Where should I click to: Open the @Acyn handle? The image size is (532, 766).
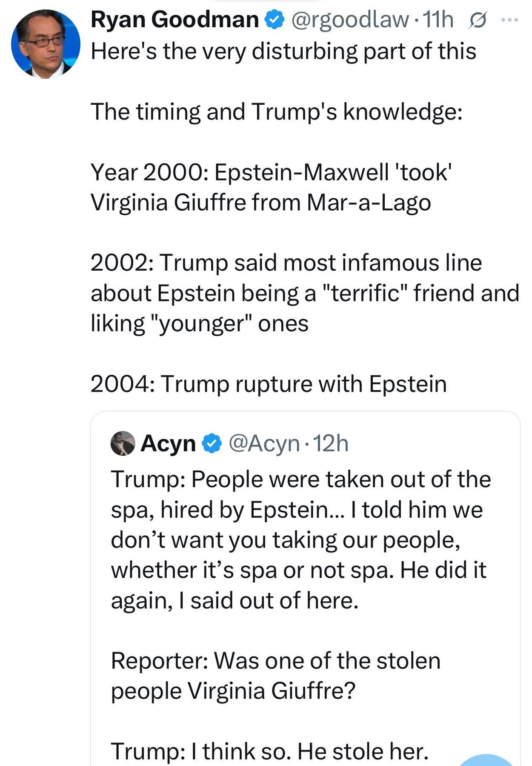[x=264, y=443]
